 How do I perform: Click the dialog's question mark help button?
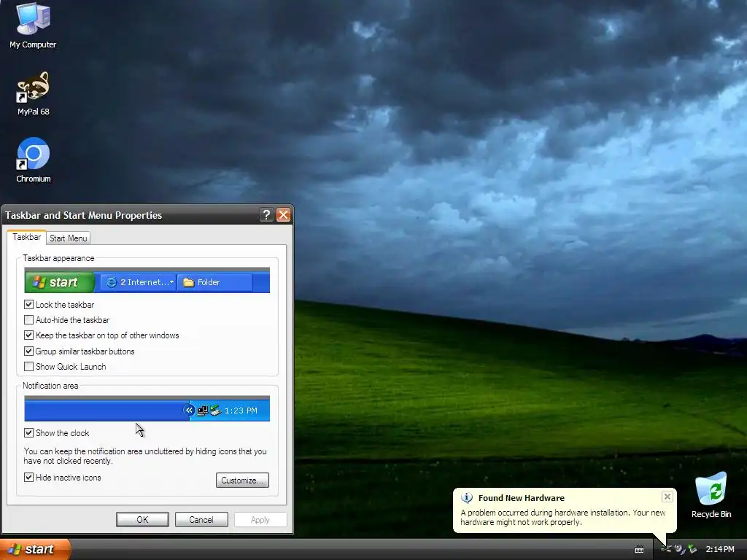pyautogui.click(x=266, y=215)
